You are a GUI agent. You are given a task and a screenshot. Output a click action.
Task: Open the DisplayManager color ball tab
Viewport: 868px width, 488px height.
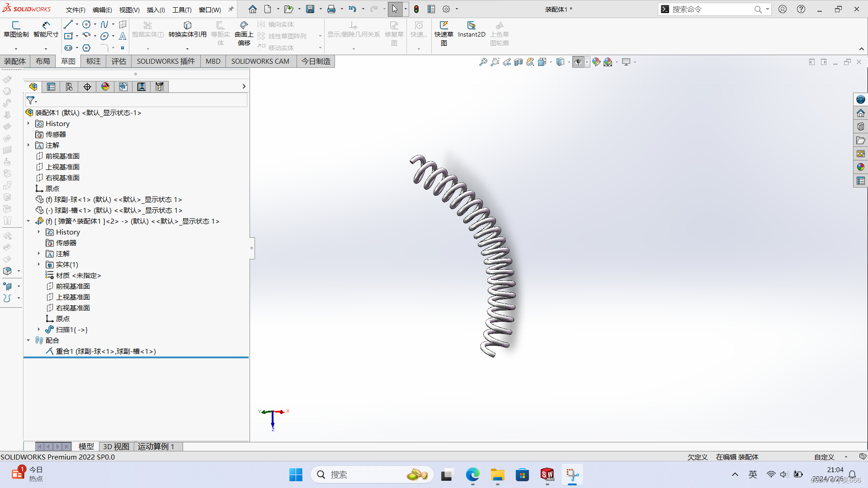[x=105, y=87]
